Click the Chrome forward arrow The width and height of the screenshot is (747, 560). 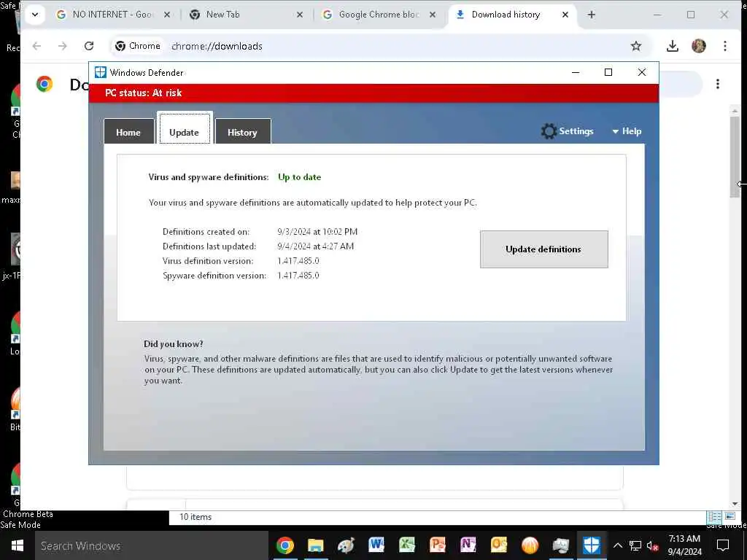[x=63, y=46]
